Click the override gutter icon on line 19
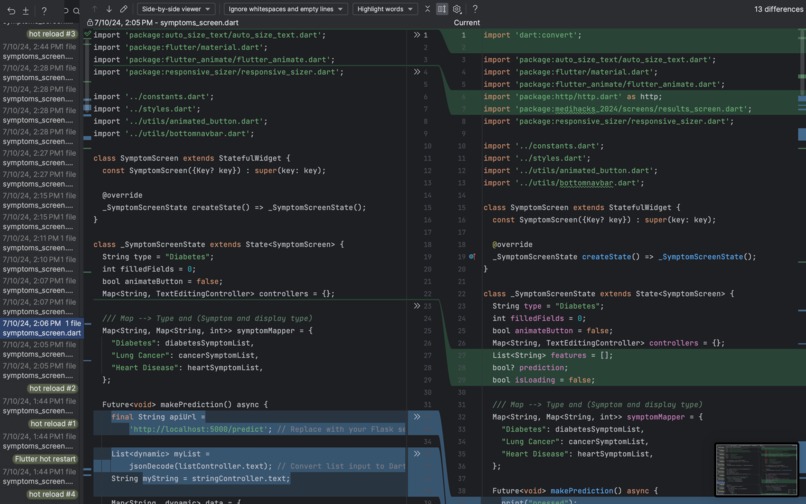 point(472,257)
